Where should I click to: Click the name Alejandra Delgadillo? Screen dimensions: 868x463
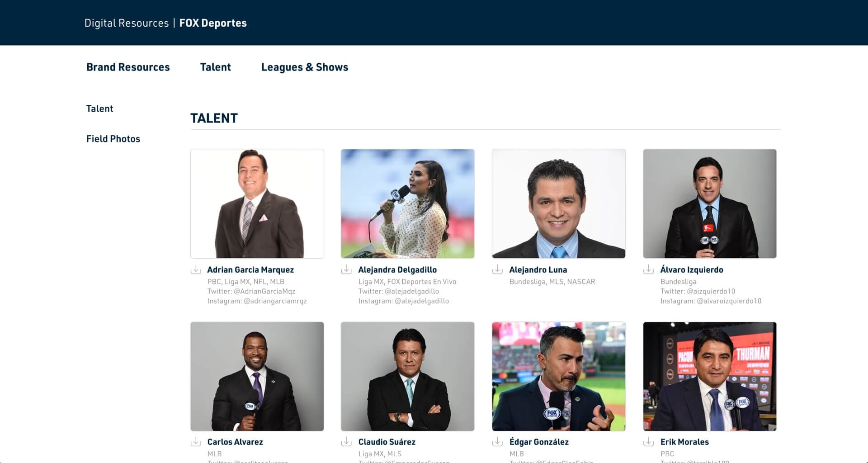point(397,269)
